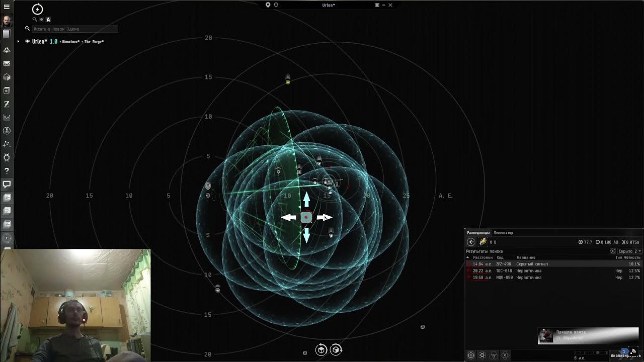Focus the 'Искать в Новом Эдеме' search field
This screenshot has height=362, width=644.
coord(75,29)
